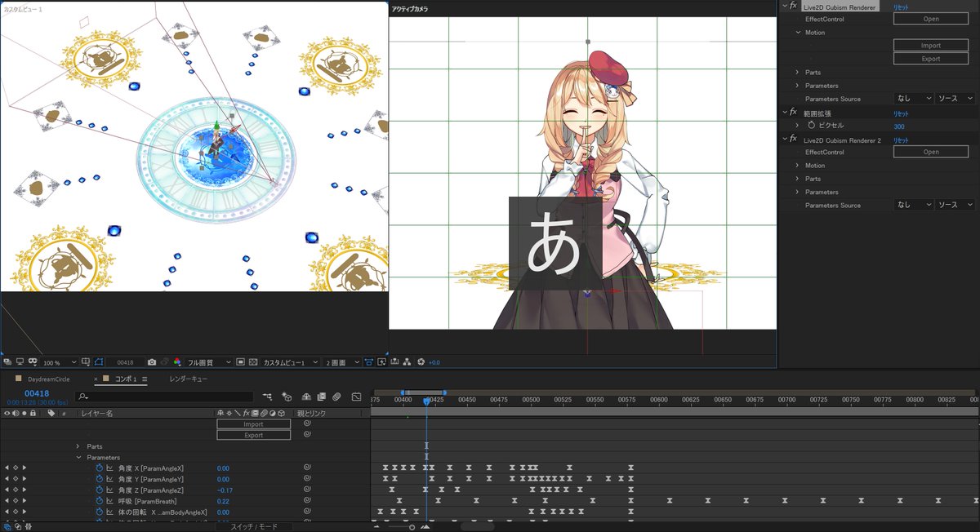Viewport: 980px width, 532px height.
Task: Open the フル画質 resolution dropdown
Action: pos(209,362)
